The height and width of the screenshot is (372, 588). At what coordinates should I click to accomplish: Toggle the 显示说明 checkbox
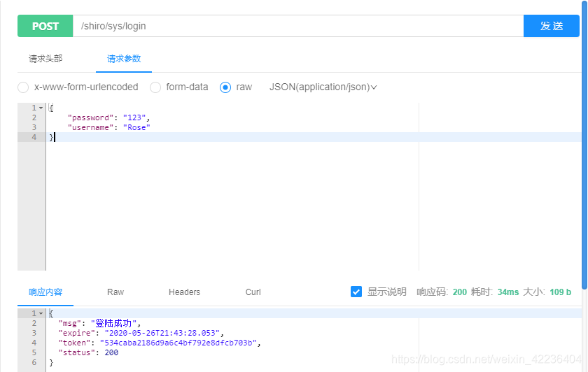pos(356,292)
